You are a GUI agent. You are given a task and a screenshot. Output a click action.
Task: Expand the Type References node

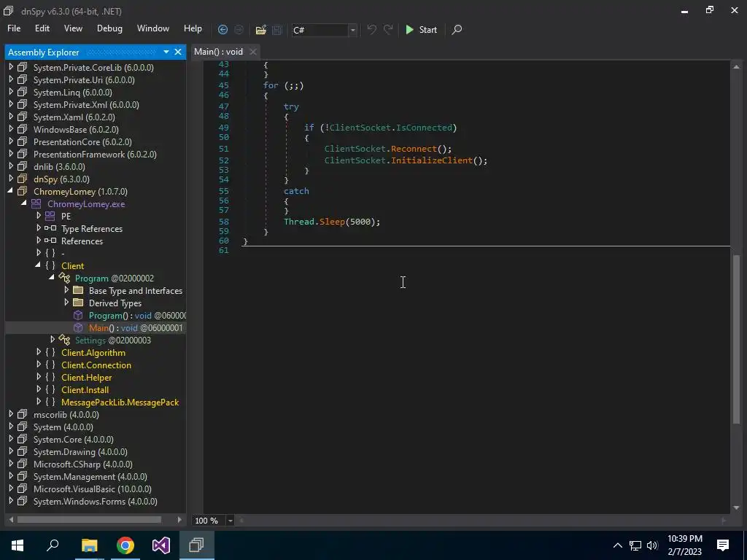[x=39, y=228]
